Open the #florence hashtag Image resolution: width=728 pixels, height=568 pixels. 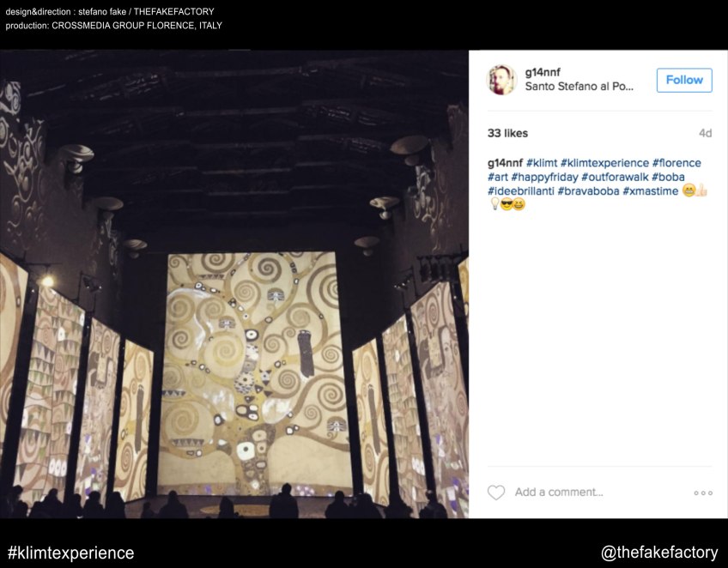pyautogui.click(x=676, y=163)
